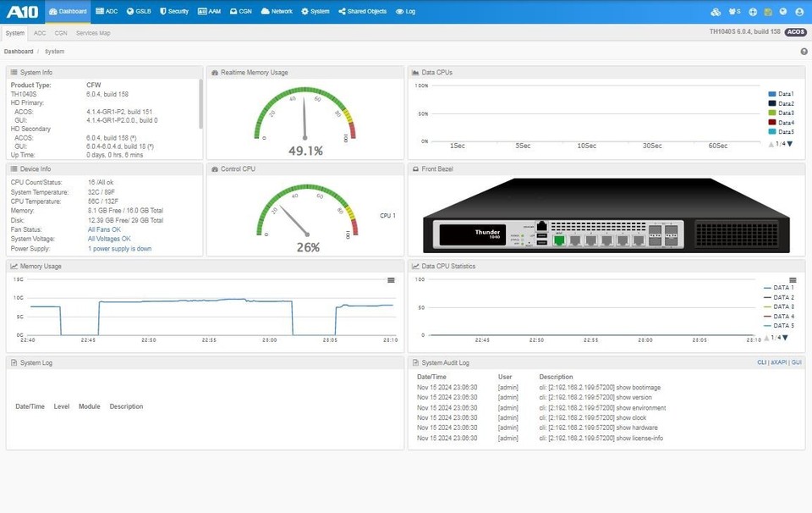Open the user account icon top right
This screenshot has height=513, width=812.
(799, 11)
